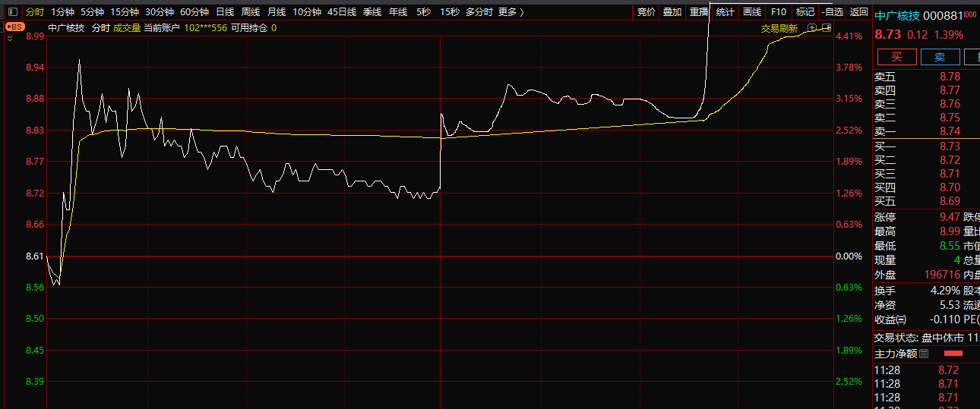This screenshot has height=409, width=980.
Task: Click the 叠加 overlay button
Action: (x=672, y=12)
